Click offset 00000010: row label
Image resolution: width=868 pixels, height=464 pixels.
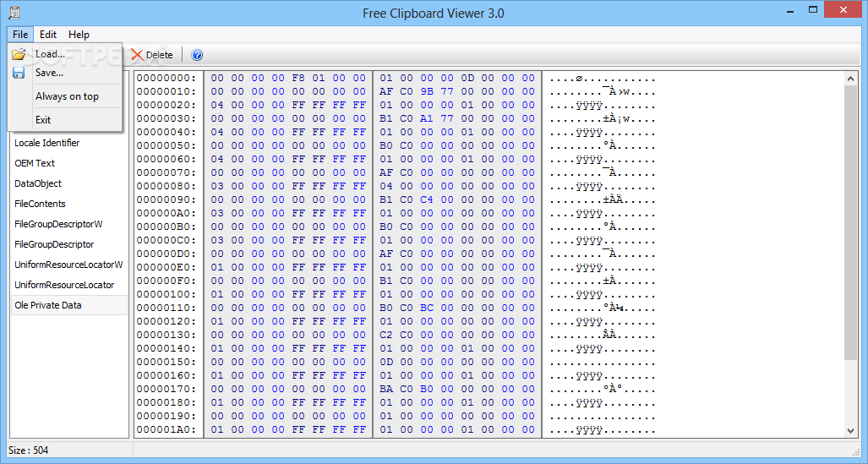click(167, 91)
